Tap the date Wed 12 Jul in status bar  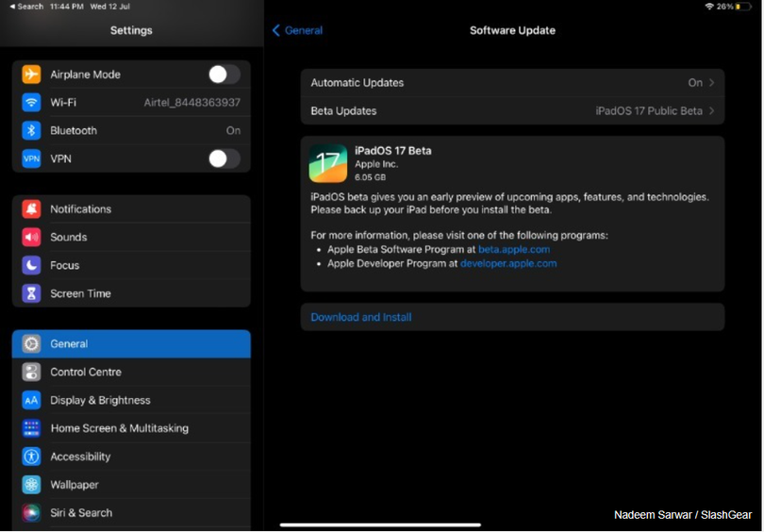click(110, 7)
